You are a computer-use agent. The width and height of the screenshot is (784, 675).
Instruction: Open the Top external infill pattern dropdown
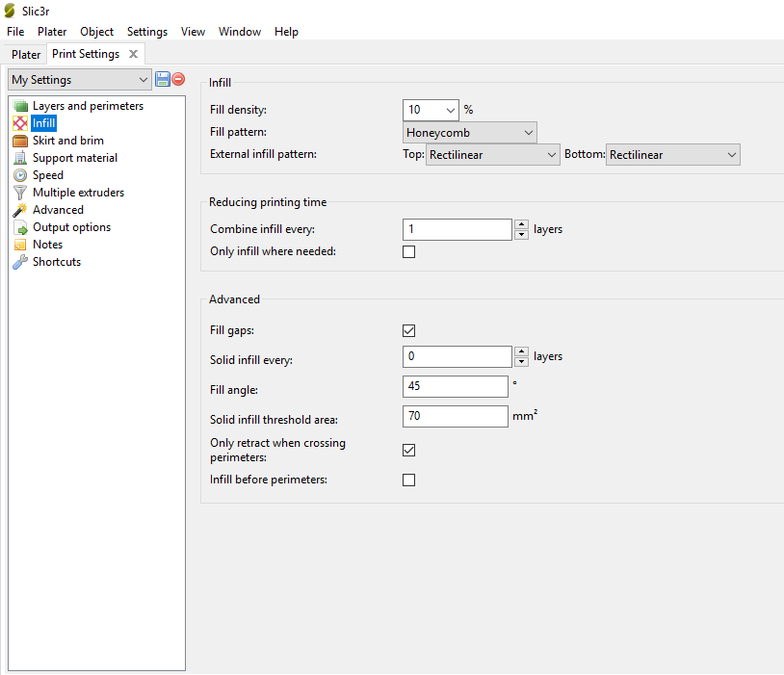(492, 154)
